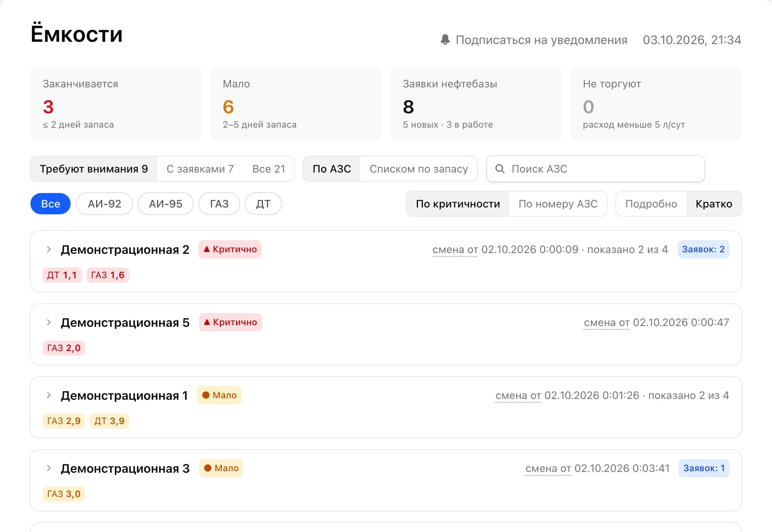Click the Заявки нефтебазы summary card
772x532 pixels.
point(476,103)
